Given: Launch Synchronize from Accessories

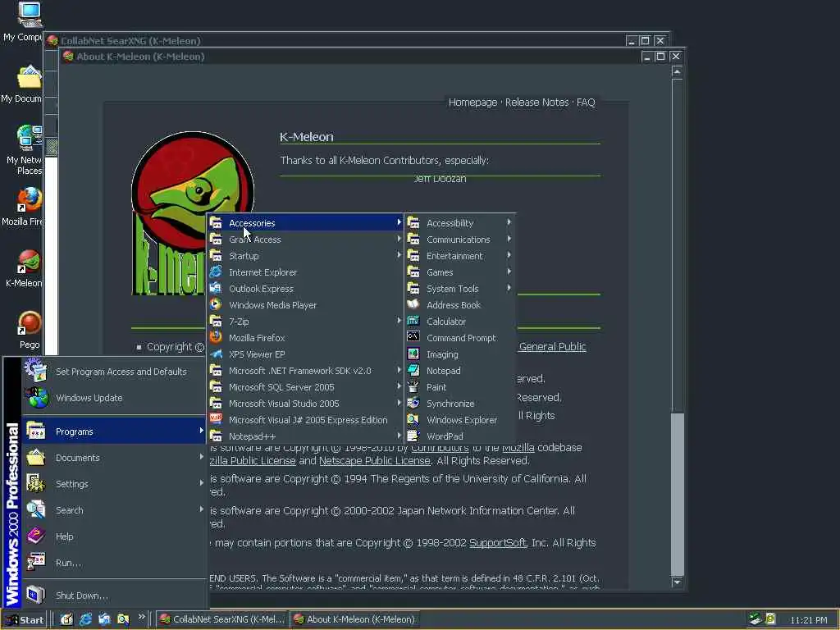Looking at the screenshot, I should (459, 404).
